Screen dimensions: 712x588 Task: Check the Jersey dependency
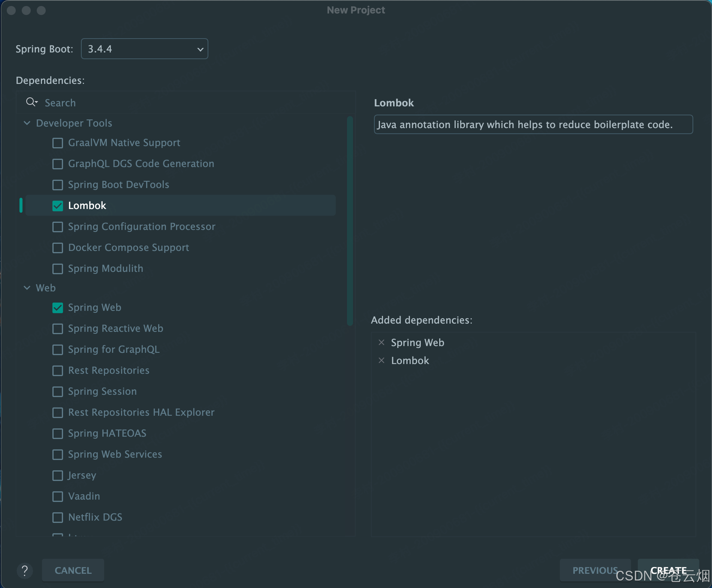pos(58,476)
